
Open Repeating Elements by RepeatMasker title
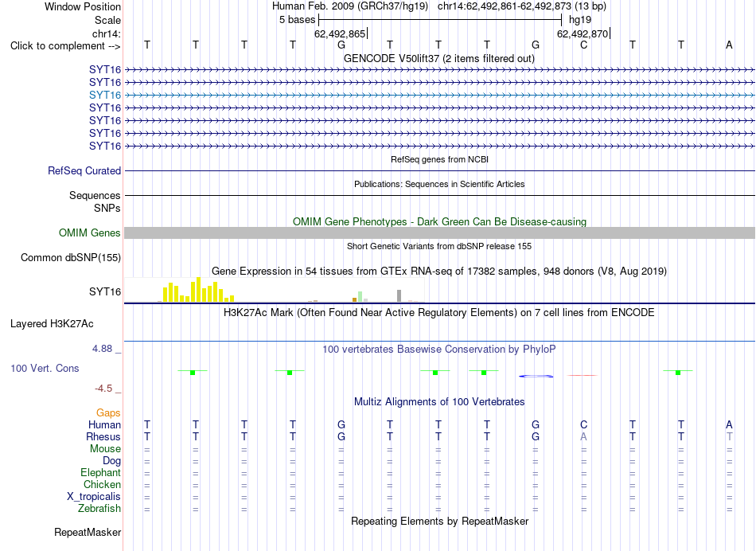click(439, 522)
